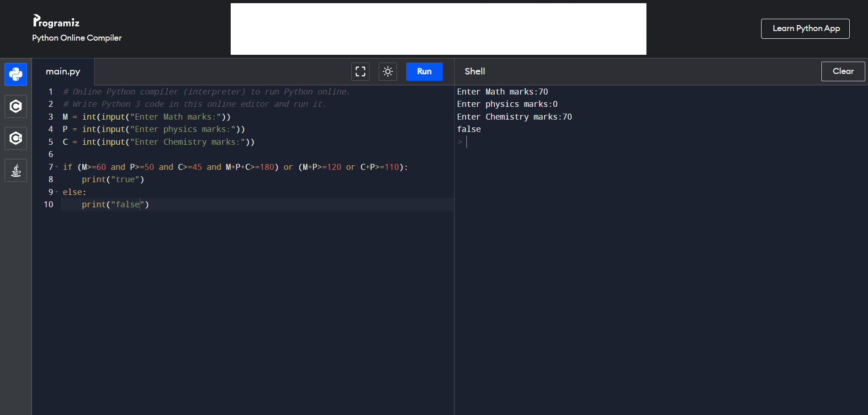Open the Learn Python App link
Screen dimensions: 868x415
pyautogui.click(x=805, y=29)
